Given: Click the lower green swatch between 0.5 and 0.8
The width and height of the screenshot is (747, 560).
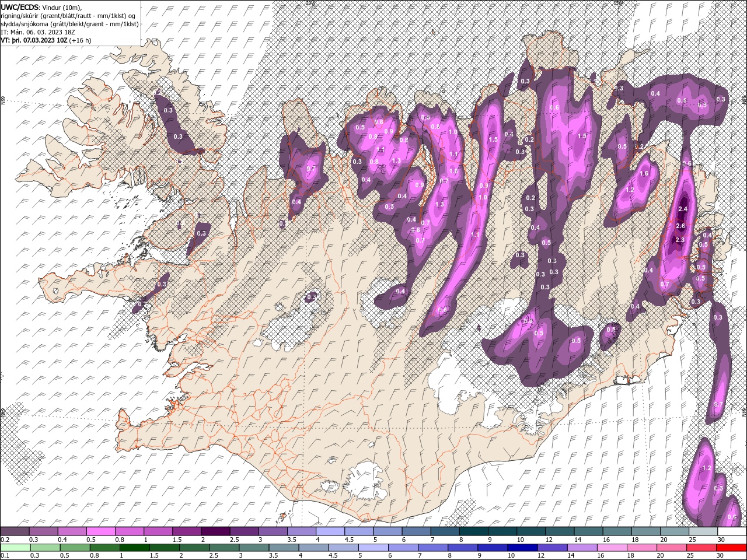Looking at the screenshot, I should (76, 548).
